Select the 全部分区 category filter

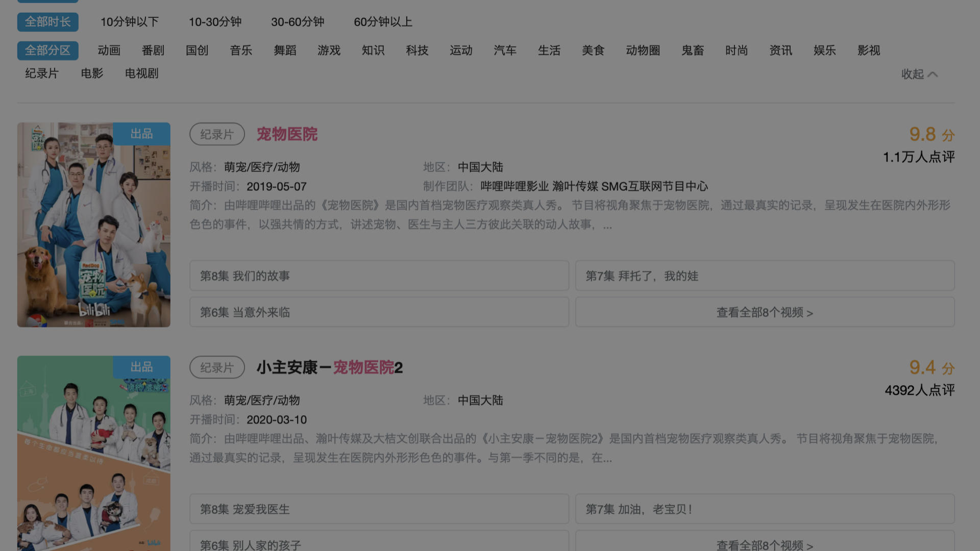pos(47,51)
